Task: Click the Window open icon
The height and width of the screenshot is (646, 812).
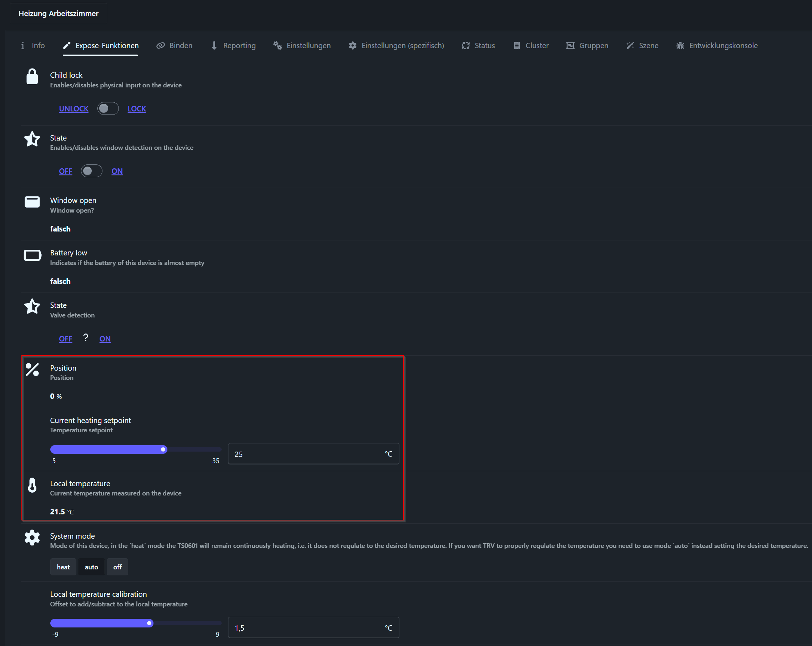Action: tap(32, 202)
